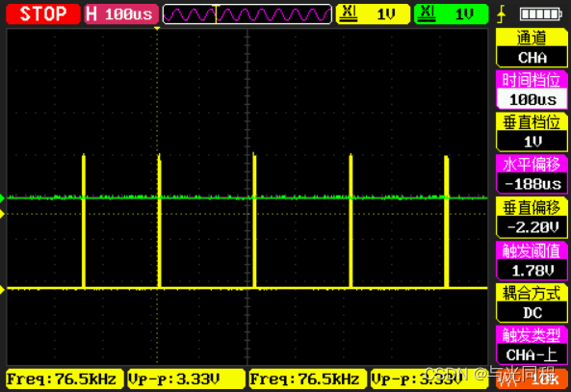Open the 通道 CHA channel selector
This screenshot has width=571, height=392.
coord(532,48)
